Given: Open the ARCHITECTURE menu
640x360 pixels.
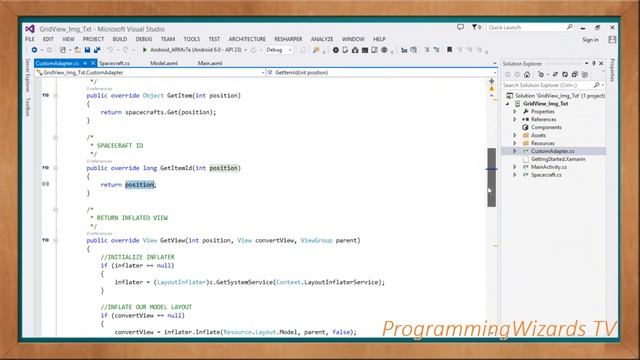Looking at the screenshot, I should click(247, 39).
